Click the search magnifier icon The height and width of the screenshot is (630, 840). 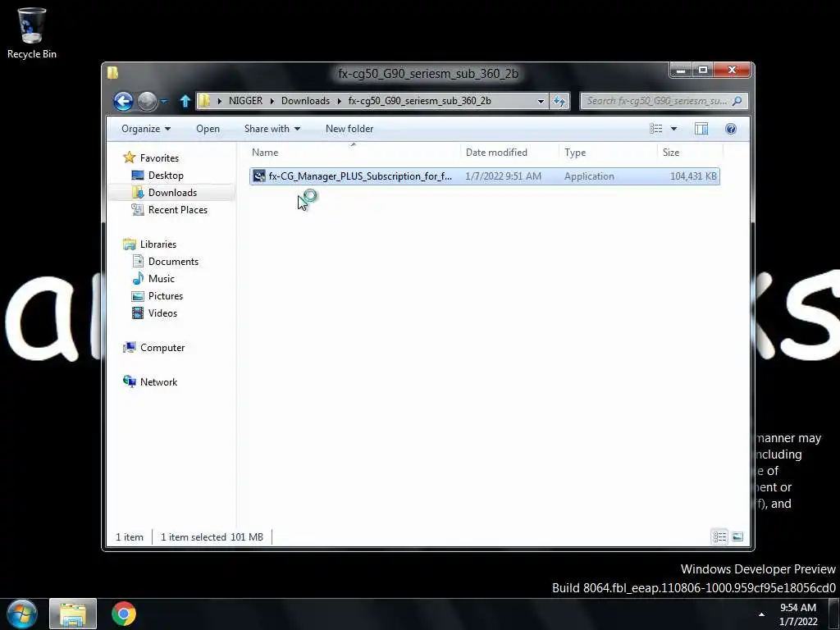(x=737, y=101)
